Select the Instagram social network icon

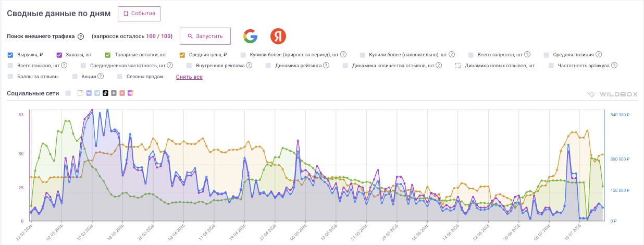[x=80, y=93]
